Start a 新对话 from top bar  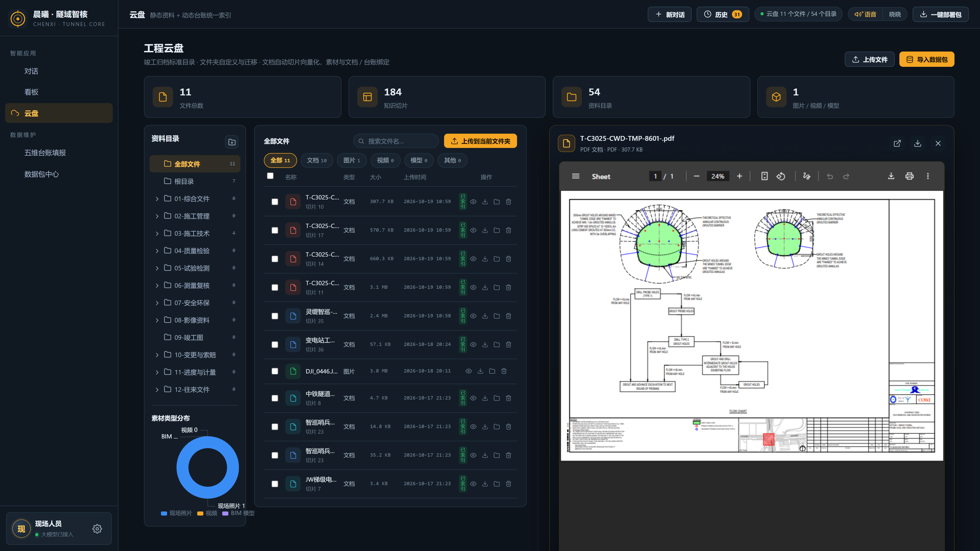click(x=670, y=15)
